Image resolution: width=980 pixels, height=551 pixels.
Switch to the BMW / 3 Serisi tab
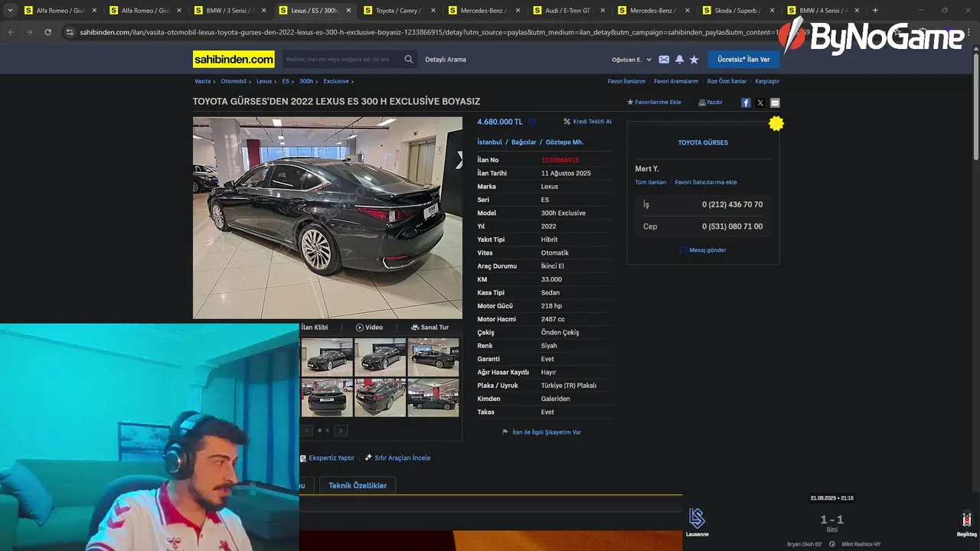pyautogui.click(x=230, y=11)
